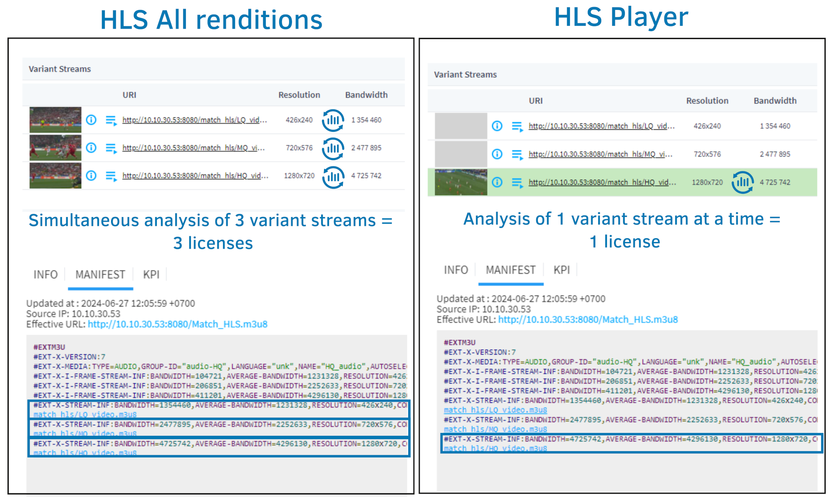Open KPI tab in HLS Player panel
This screenshot has width=832, height=504.
click(561, 270)
